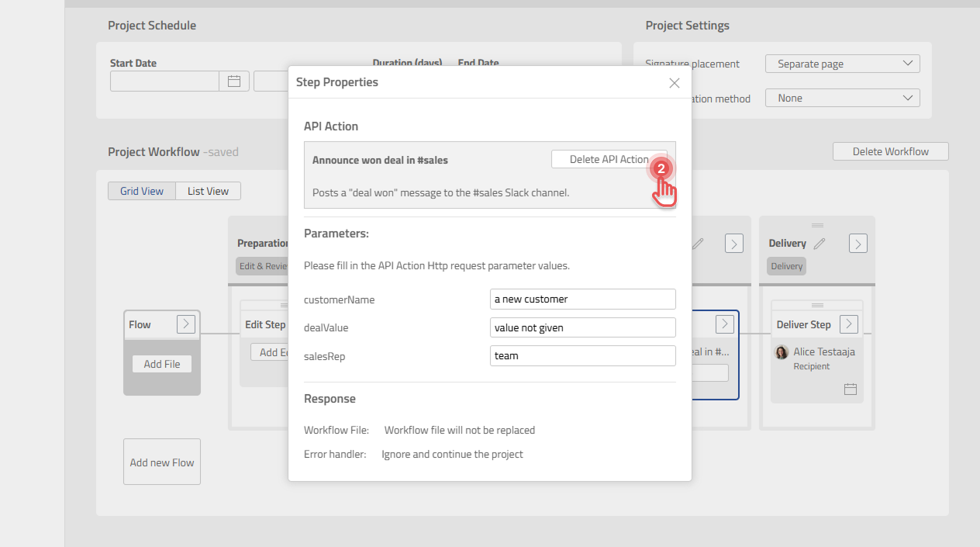The image size is (980, 547).
Task: Open the Signature placement dropdown
Action: 843,64
